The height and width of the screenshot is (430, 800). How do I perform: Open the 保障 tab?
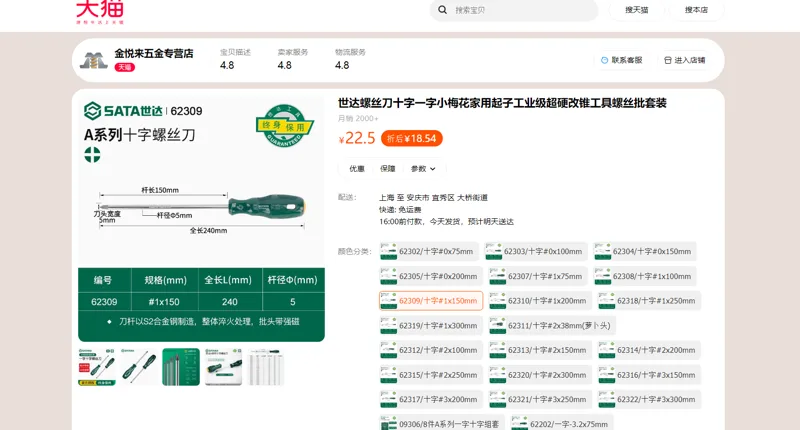(x=387, y=169)
